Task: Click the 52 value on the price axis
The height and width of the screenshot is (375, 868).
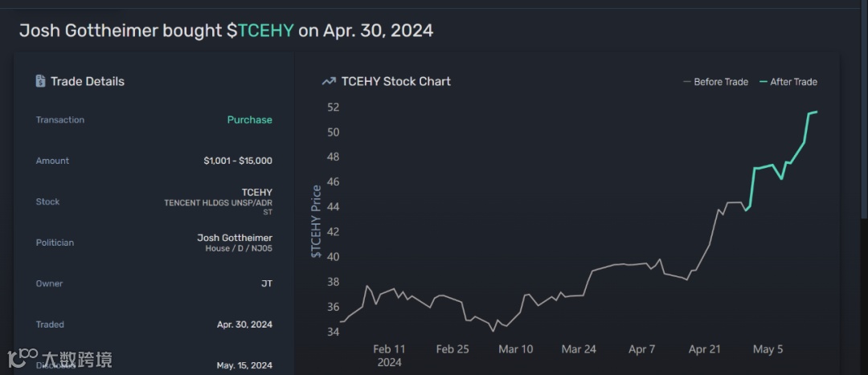Action: tap(333, 107)
